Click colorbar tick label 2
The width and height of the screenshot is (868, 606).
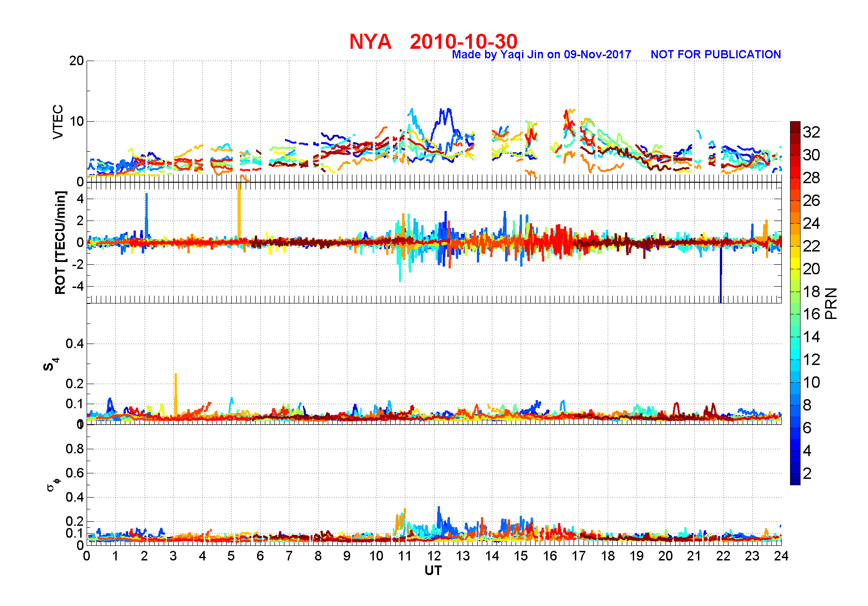coord(807,473)
